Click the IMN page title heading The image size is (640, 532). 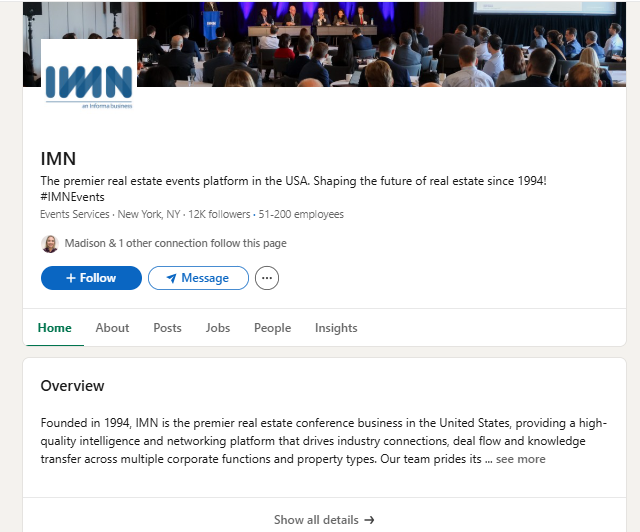point(58,158)
